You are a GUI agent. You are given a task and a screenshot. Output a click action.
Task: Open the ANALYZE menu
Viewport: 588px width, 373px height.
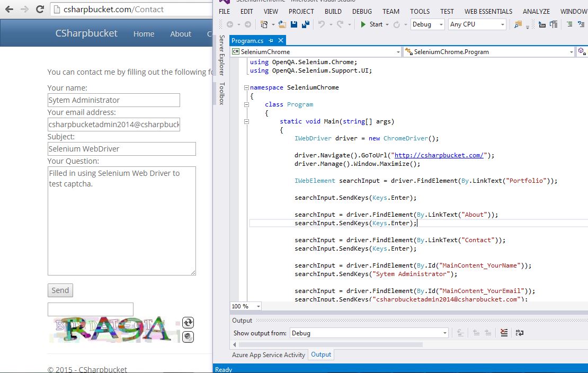536,12
